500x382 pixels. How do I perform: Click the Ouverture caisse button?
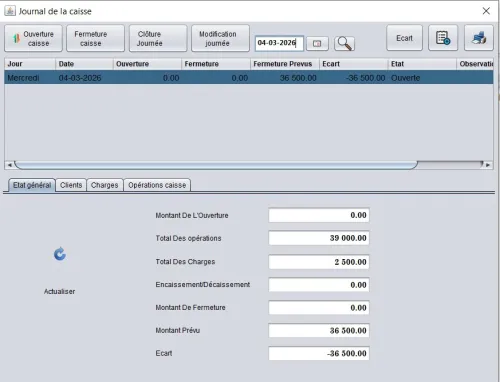pos(33,38)
